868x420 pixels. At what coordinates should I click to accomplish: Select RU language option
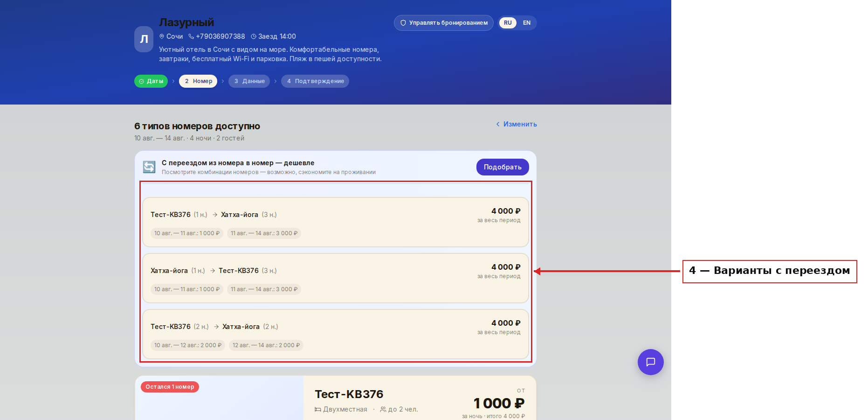click(x=508, y=23)
